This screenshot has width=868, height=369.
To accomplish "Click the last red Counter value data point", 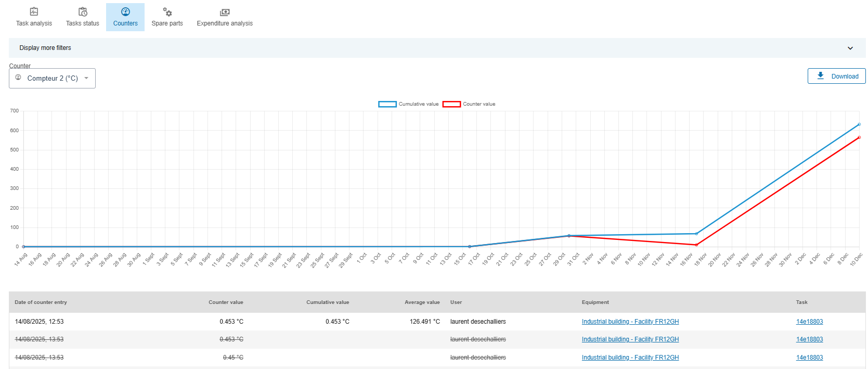I will 859,137.
